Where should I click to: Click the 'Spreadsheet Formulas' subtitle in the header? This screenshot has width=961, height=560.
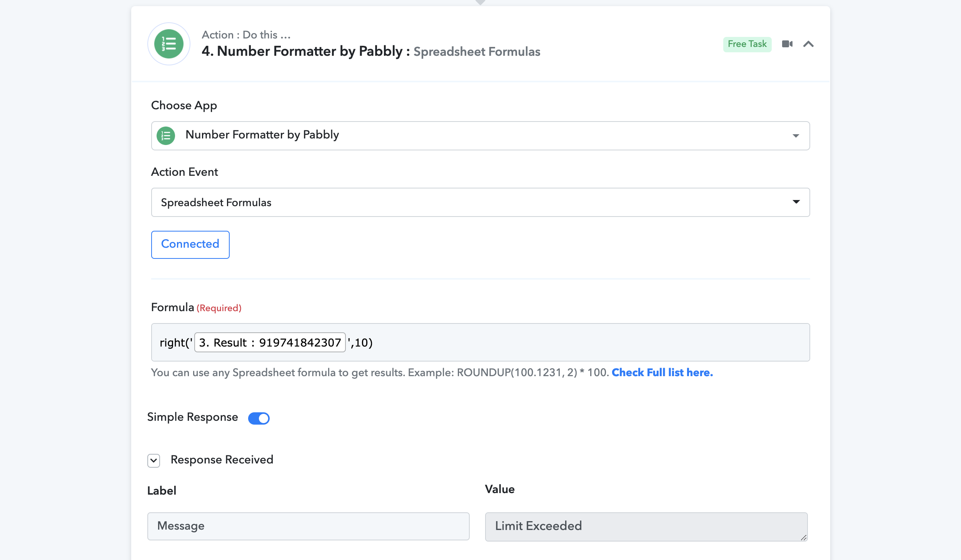pos(477,52)
